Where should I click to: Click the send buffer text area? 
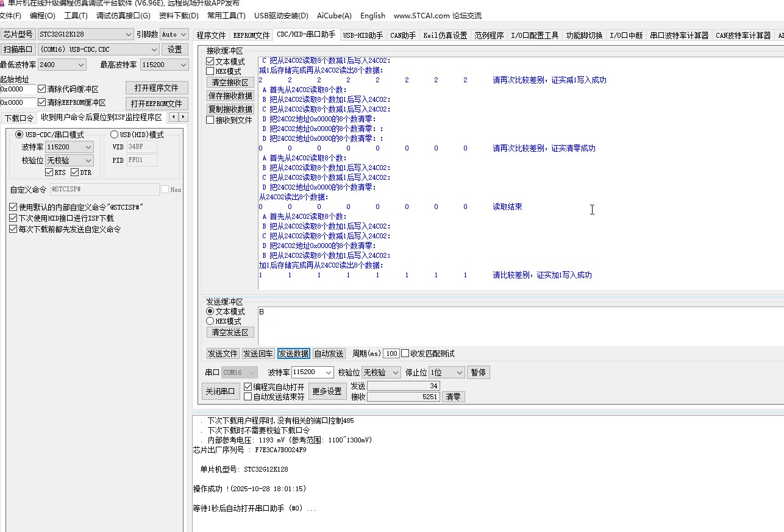(x=518, y=325)
